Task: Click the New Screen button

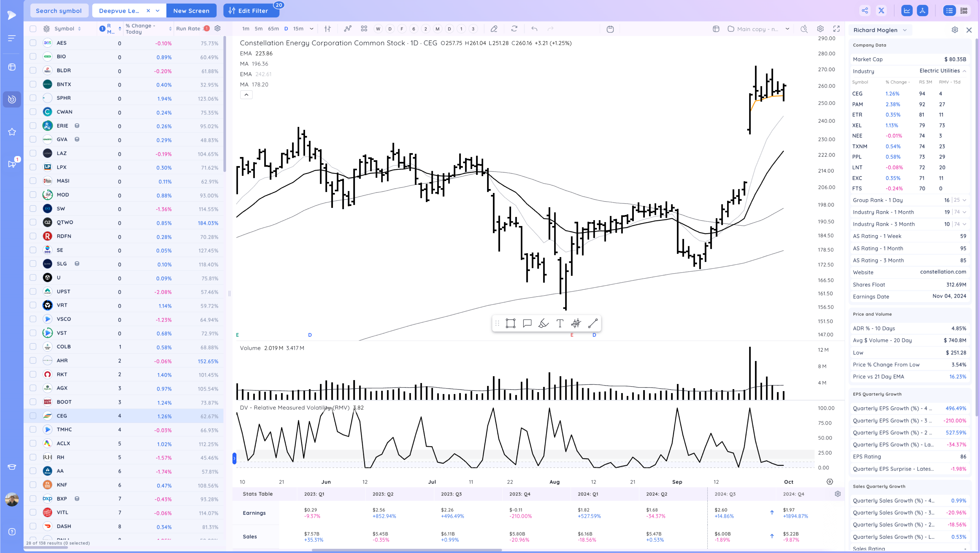Action: tap(191, 11)
